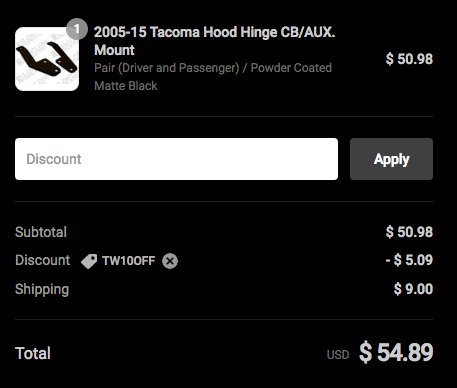457x388 pixels.
Task: Click the USD currency label
Action: tap(338, 355)
